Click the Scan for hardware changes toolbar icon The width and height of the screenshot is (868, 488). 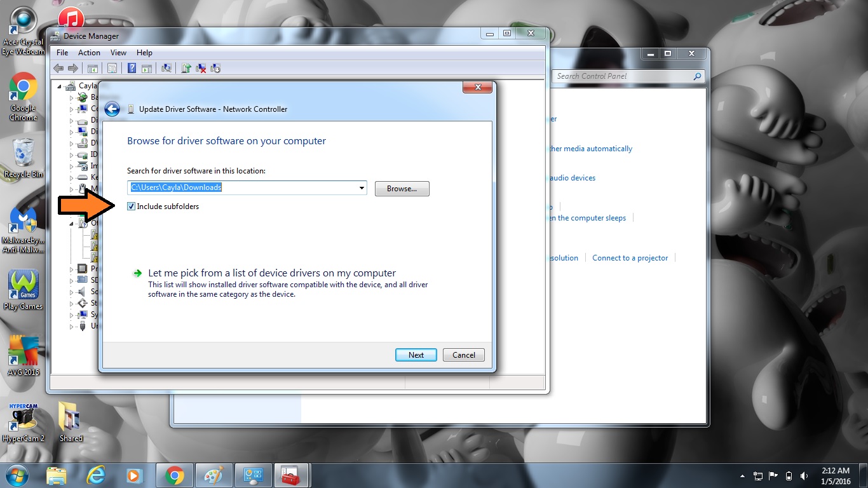[166, 69]
